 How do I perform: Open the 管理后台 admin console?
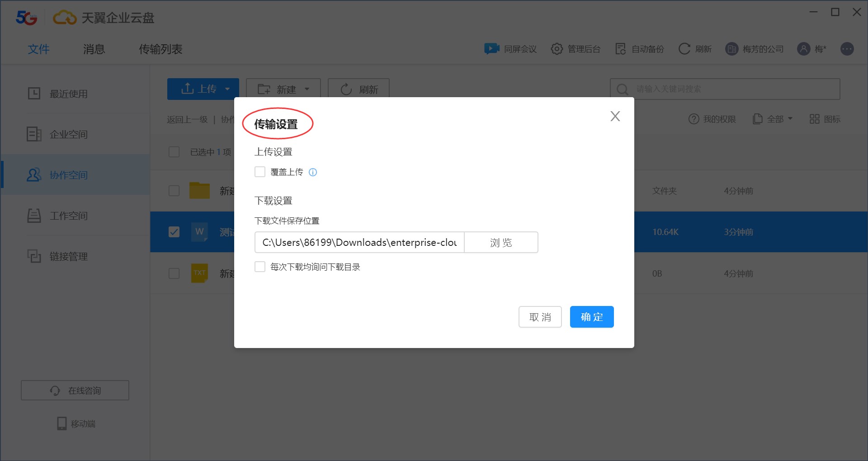click(576, 49)
